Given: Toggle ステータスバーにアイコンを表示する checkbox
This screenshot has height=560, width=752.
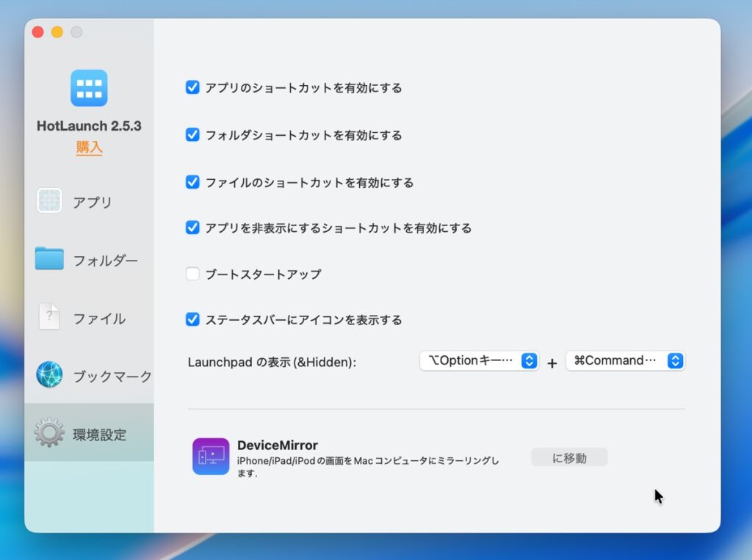Looking at the screenshot, I should click(x=192, y=319).
